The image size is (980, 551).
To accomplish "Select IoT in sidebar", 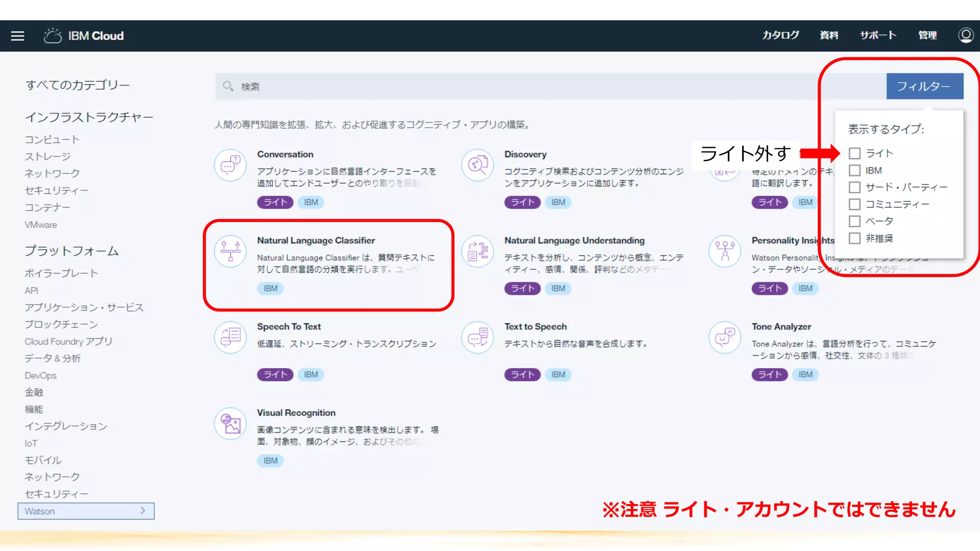I will [31, 443].
